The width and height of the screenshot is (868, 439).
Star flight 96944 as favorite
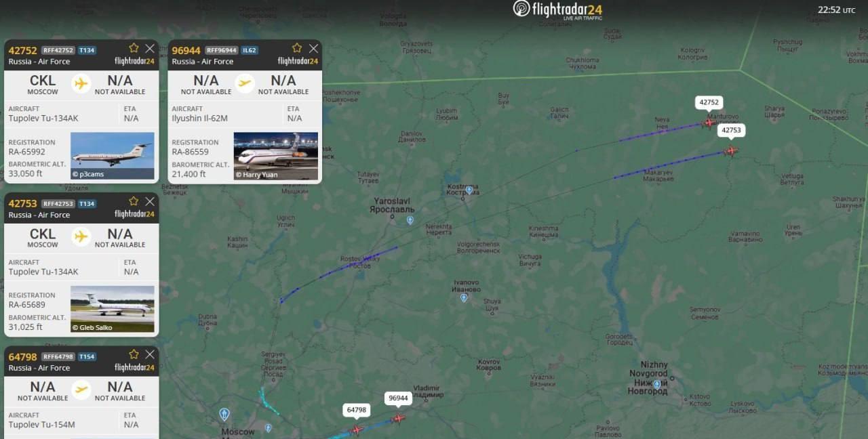tap(297, 48)
